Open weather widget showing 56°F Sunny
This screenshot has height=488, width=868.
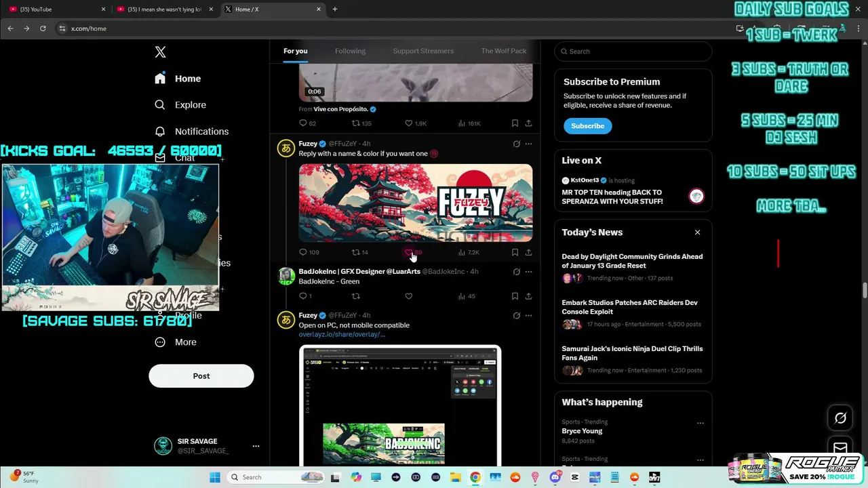(x=24, y=477)
